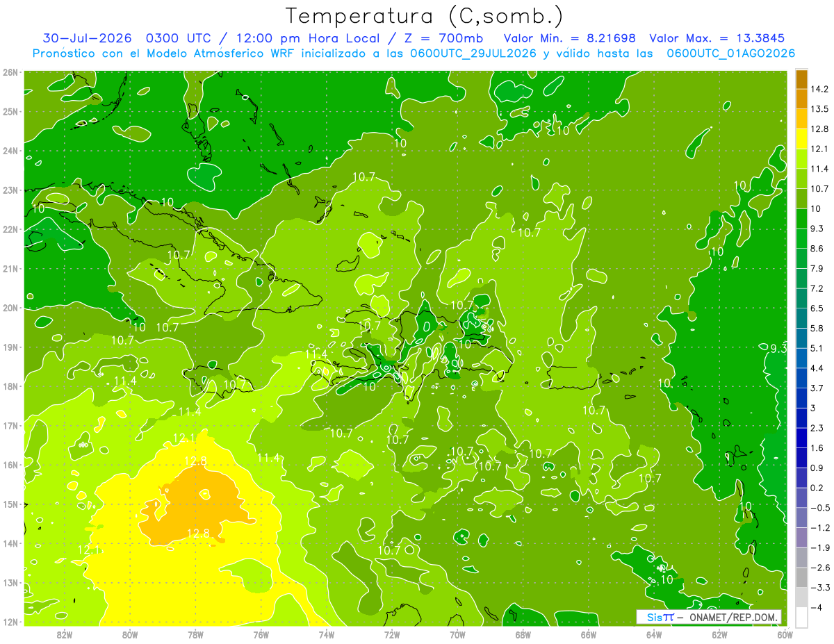Click the gray colorbar segment between -3.3 and -2.6
This screenshot has height=644, width=834.
click(x=801, y=577)
